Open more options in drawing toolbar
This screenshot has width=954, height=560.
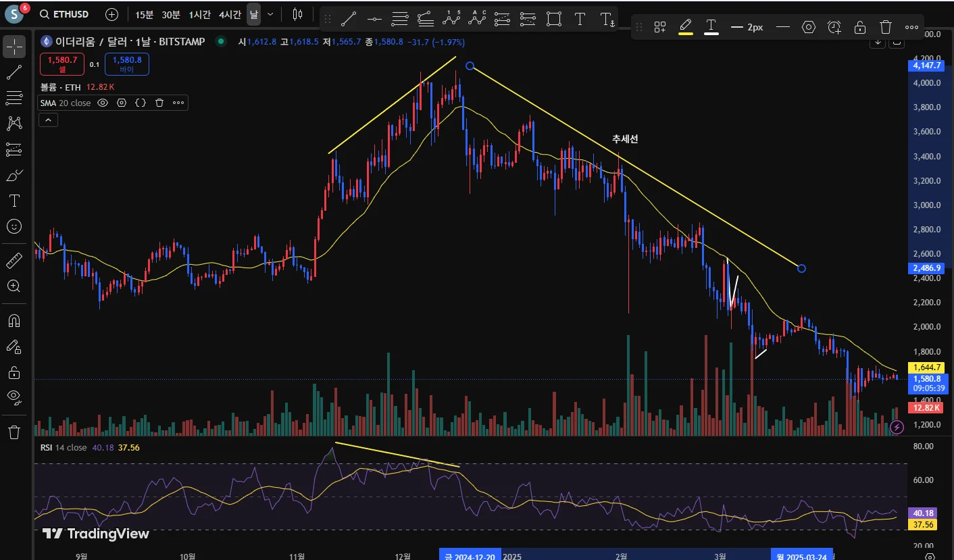(x=911, y=27)
